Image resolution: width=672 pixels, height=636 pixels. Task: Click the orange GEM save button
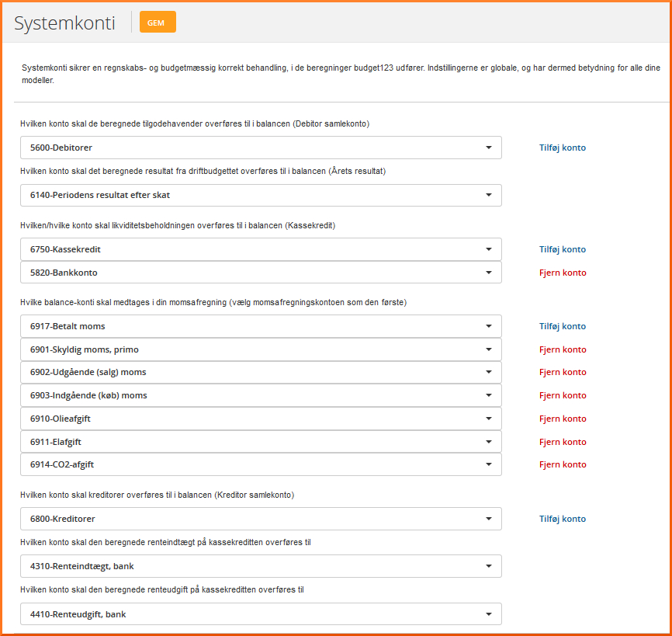[158, 23]
